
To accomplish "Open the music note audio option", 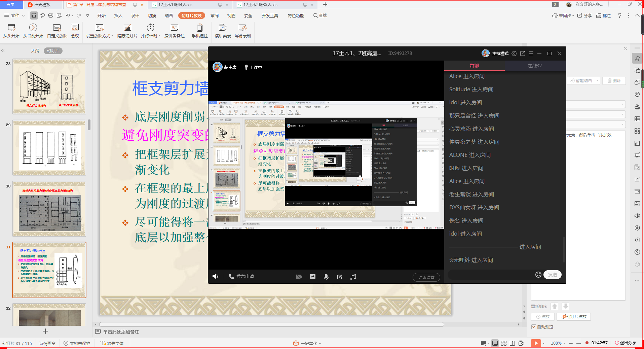I will pyautogui.click(x=353, y=277).
